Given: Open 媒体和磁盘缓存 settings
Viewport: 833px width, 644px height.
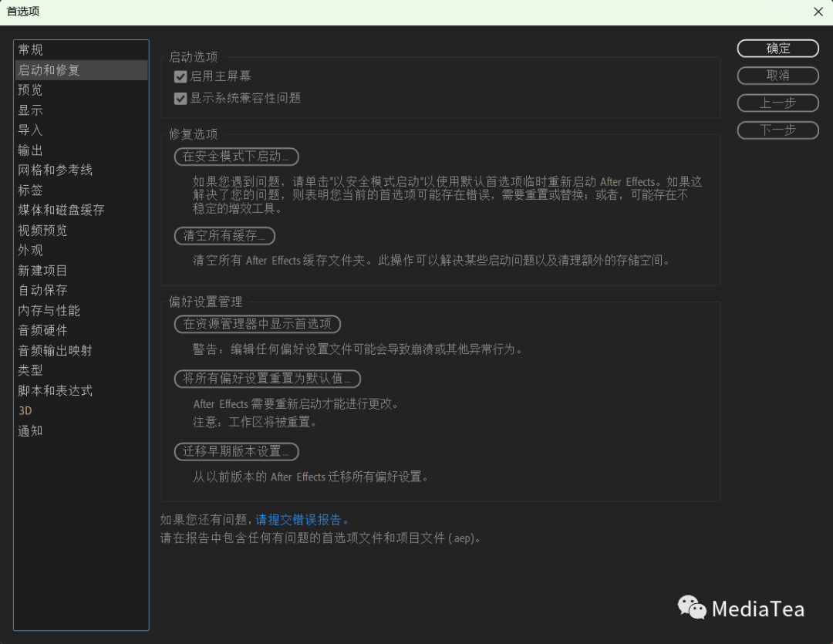Looking at the screenshot, I should point(81,211).
